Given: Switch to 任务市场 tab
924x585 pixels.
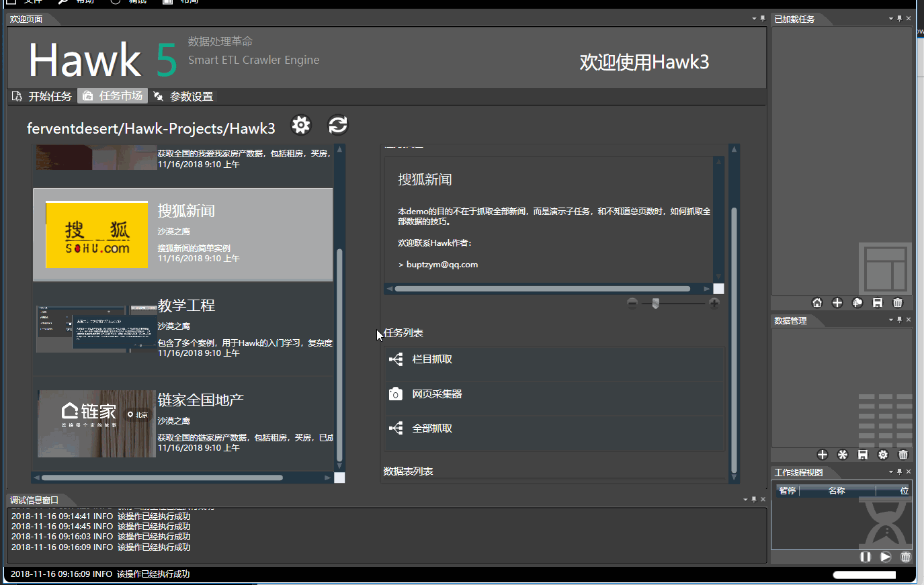Looking at the screenshot, I should click(x=113, y=96).
